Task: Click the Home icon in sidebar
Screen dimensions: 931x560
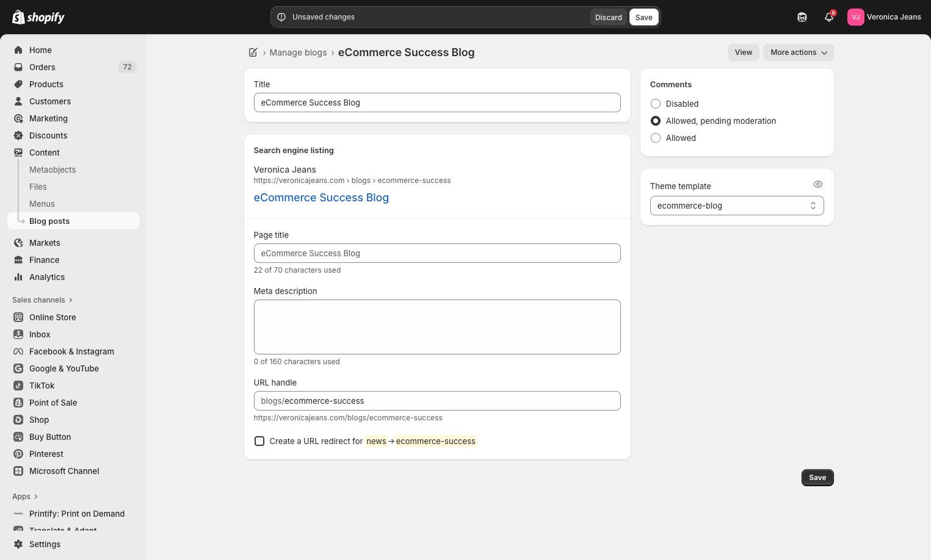Action: (x=18, y=50)
